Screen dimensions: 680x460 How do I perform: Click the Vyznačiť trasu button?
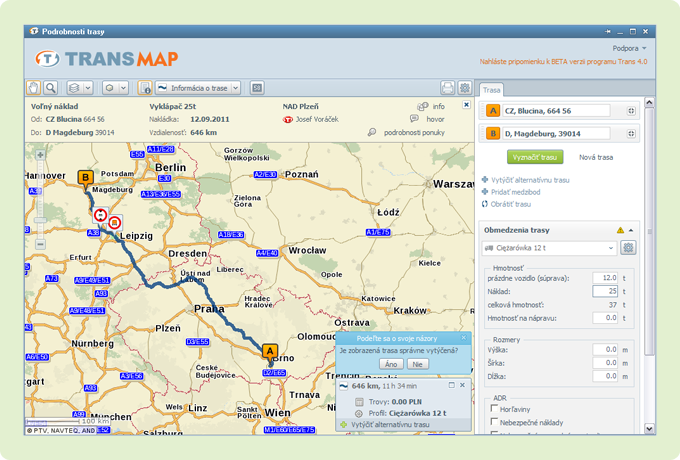535,157
